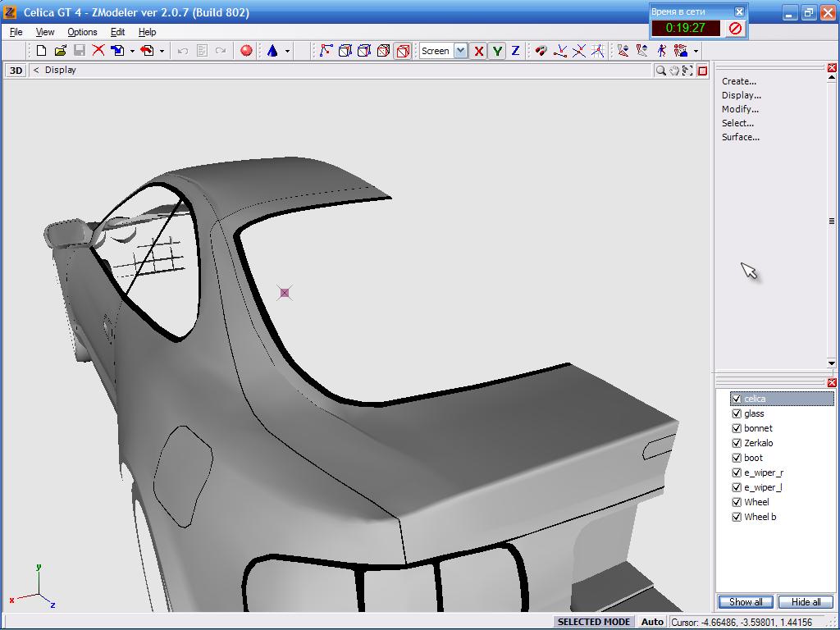Uncheck the bonnet object checkbox

[x=737, y=428]
